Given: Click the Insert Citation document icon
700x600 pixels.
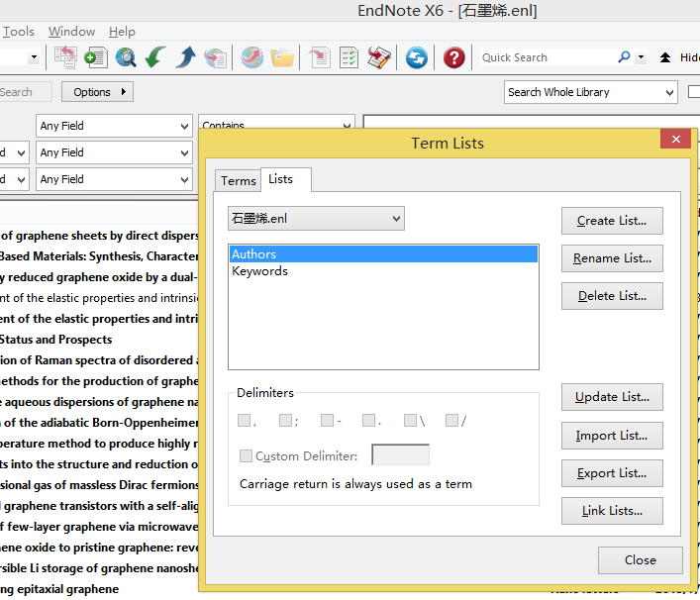Looking at the screenshot, I should (x=319, y=57).
